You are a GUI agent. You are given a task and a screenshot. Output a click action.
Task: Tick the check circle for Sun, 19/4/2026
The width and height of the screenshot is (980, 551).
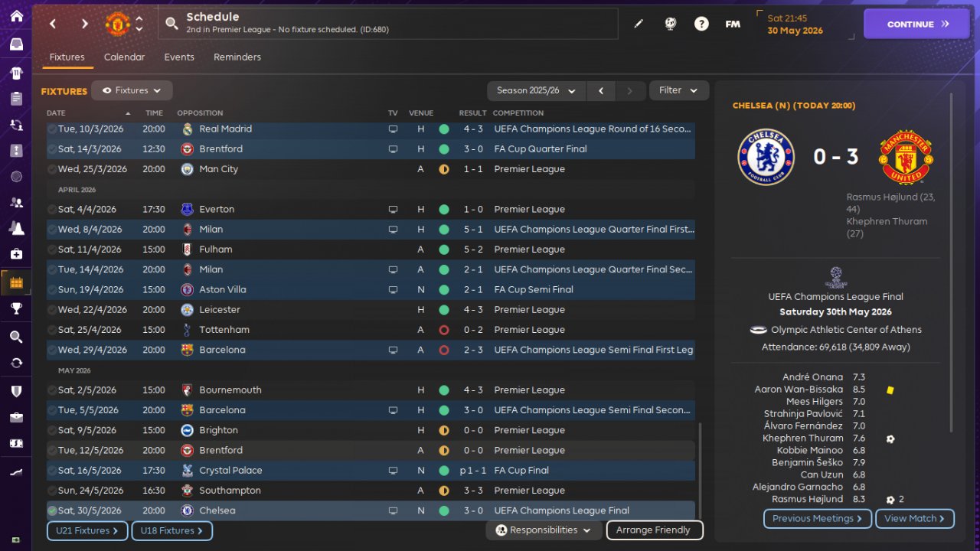[x=52, y=289]
